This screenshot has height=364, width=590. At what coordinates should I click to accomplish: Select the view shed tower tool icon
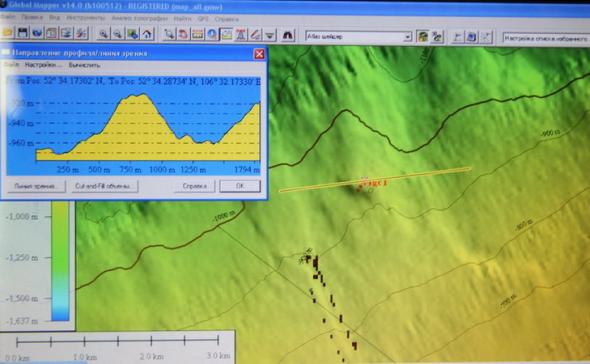coord(241,35)
